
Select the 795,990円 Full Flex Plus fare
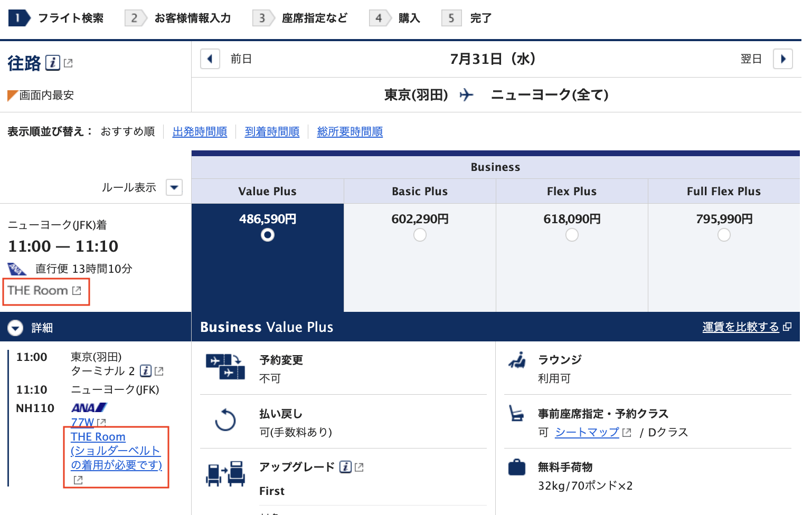724,235
